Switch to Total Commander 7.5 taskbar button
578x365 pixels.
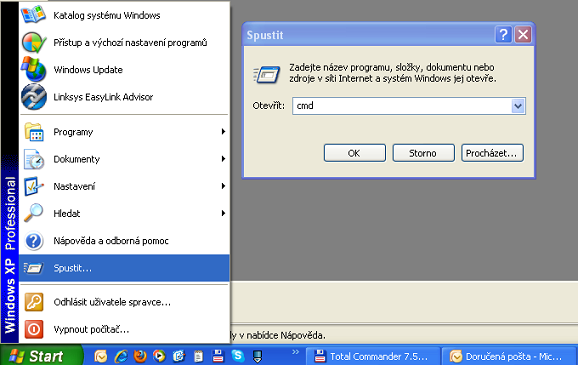pos(373,356)
